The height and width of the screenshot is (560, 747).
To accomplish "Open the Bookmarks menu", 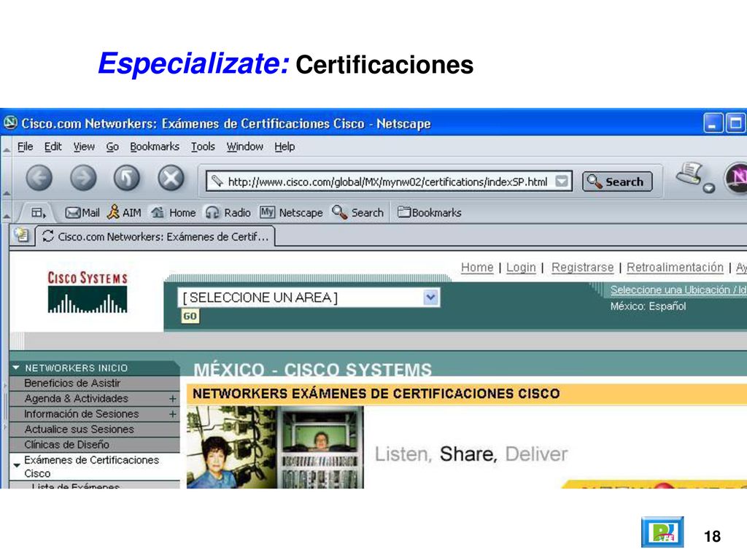I will tap(155, 147).
